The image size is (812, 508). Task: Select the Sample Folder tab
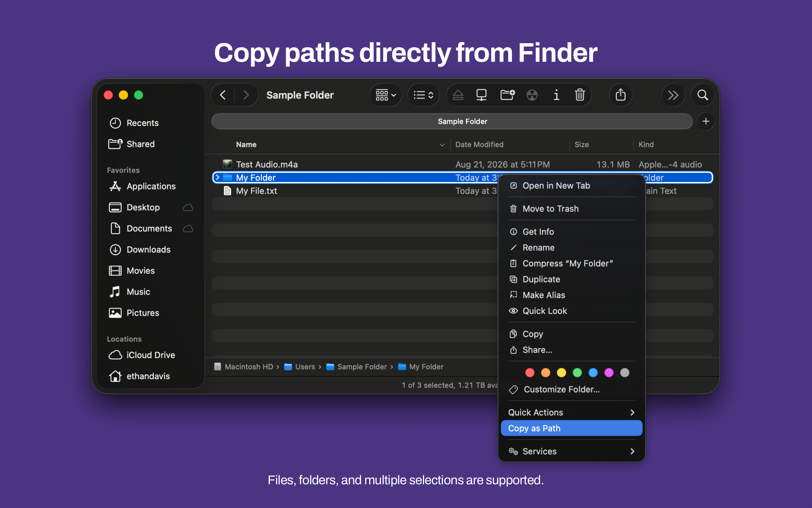(452, 121)
